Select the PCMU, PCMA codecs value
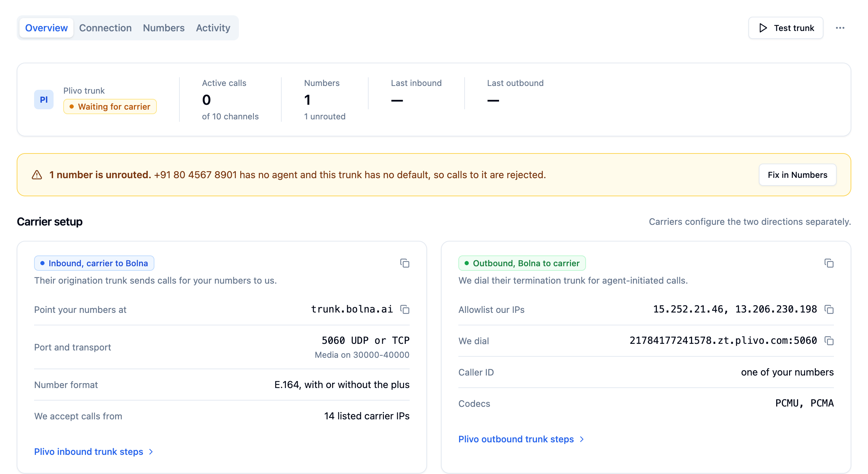 point(804,403)
